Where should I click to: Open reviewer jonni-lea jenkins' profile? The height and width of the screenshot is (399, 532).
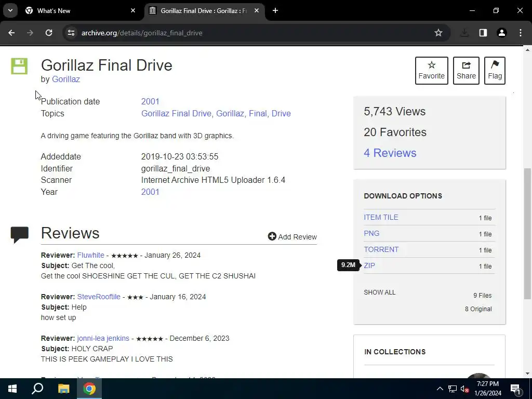click(103, 338)
